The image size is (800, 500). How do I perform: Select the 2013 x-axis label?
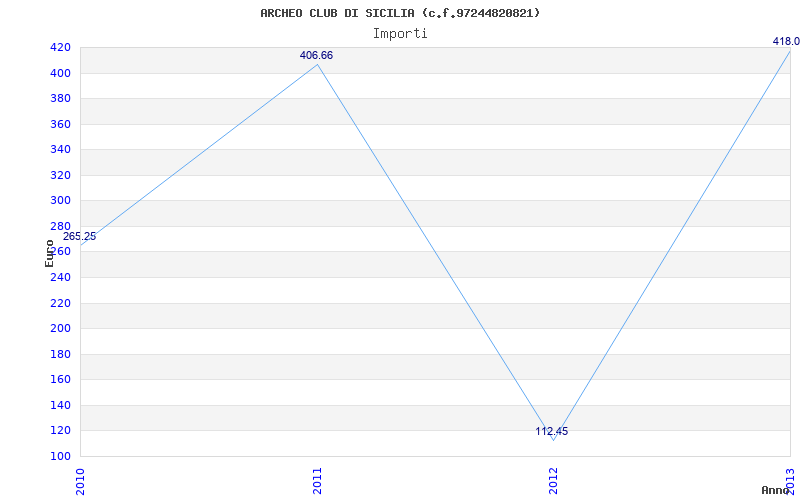[790, 480]
